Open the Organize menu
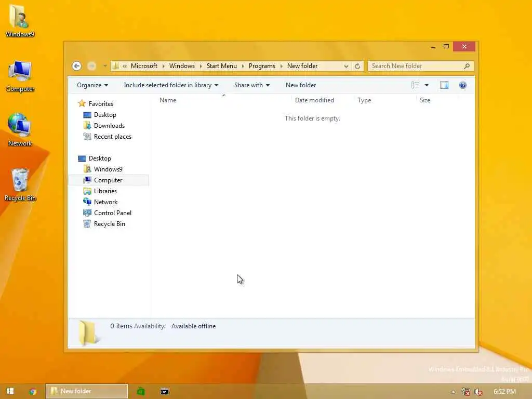Image resolution: width=532 pixels, height=399 pixels. click(x=92, y=85)
